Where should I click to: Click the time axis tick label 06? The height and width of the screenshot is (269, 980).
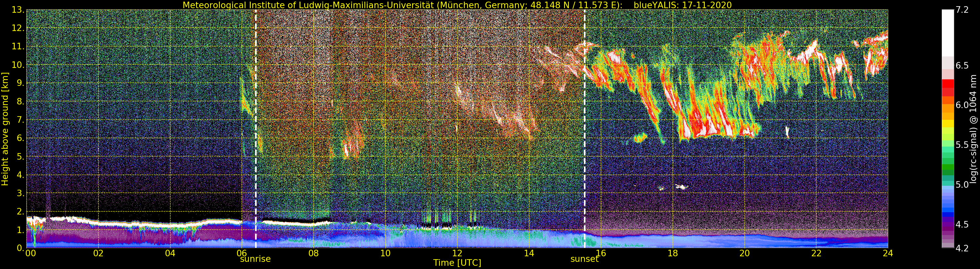pyautogui.click(x=242, y=253)
